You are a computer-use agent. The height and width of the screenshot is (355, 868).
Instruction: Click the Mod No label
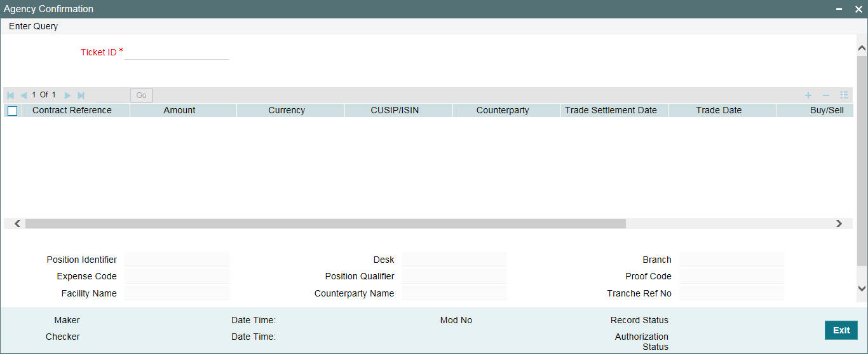(x=456, y=320)
